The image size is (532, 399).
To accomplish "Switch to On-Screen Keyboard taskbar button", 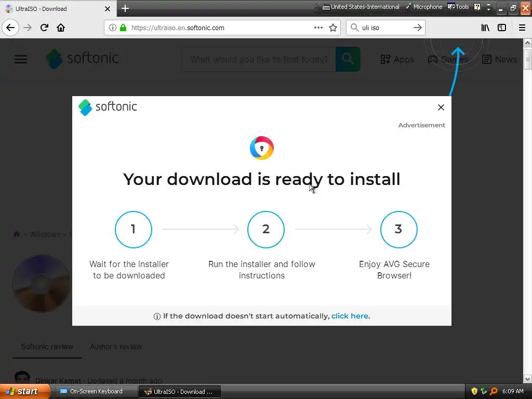I will pos(95,392).
